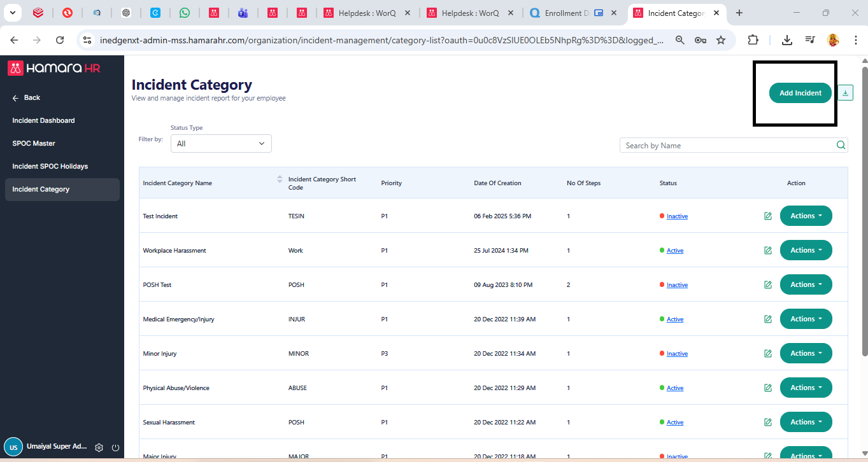This screenshot has width=868, height=462.
Task: Open the Status Type dropdown
Action: pos(221,144)
